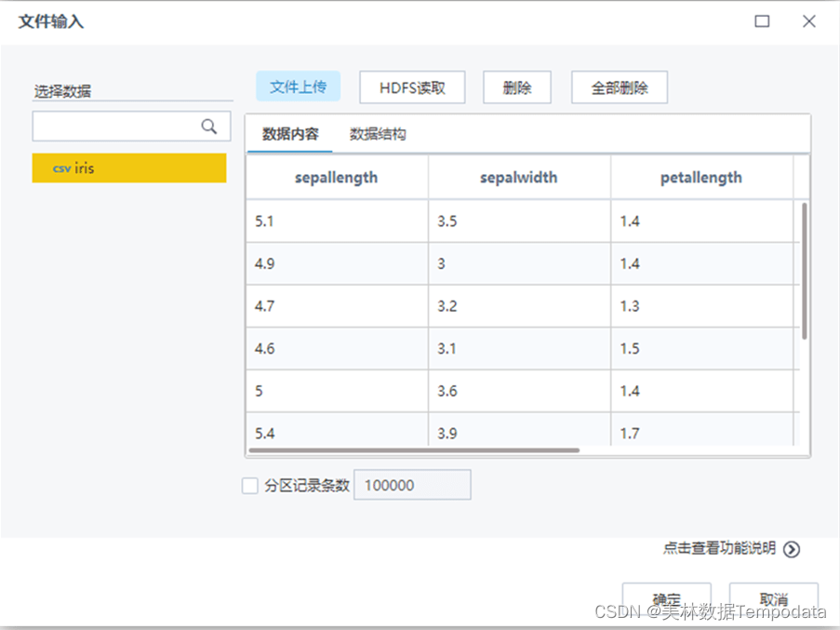Click the data search input field
840x630 pixels.
[x=131, y=127]
